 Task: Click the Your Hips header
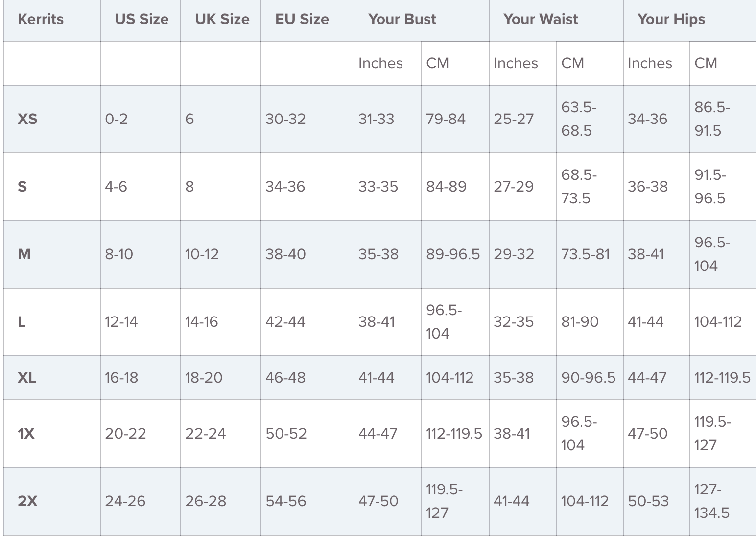671,19
